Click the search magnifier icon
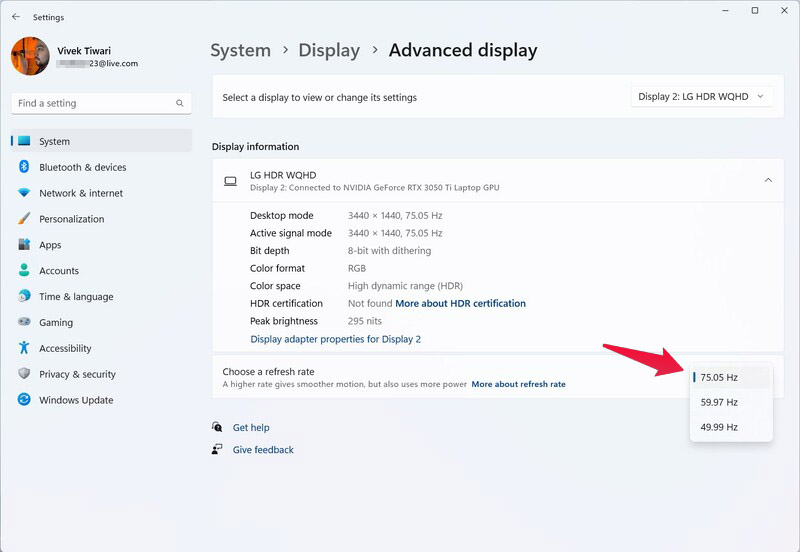Image resolution: width=800 pixels, height=552 pixels. [x=180, y=103]
